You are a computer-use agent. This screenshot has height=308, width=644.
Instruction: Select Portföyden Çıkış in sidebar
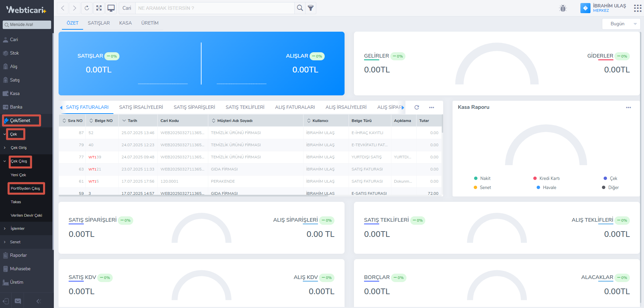tap(25, 188)
